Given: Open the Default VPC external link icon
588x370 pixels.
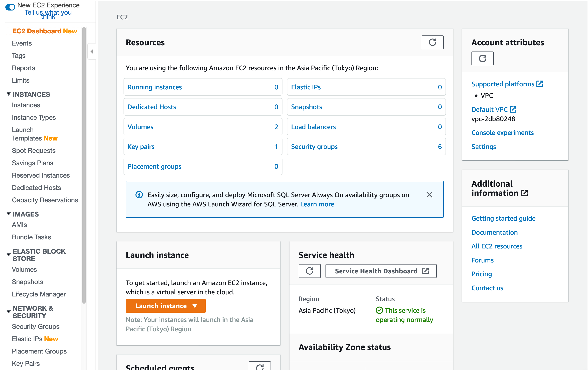Looking at the screenshot, I should 513,109.
